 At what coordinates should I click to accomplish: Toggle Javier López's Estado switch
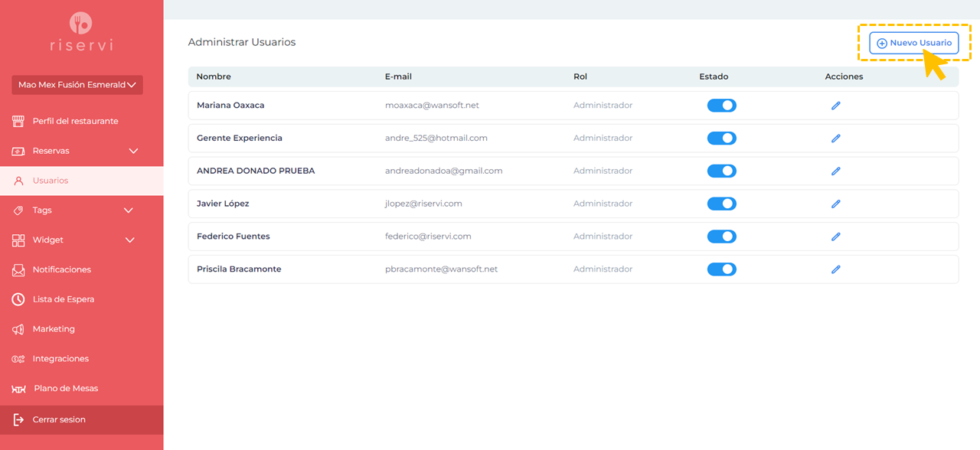(x=722, y=204)
